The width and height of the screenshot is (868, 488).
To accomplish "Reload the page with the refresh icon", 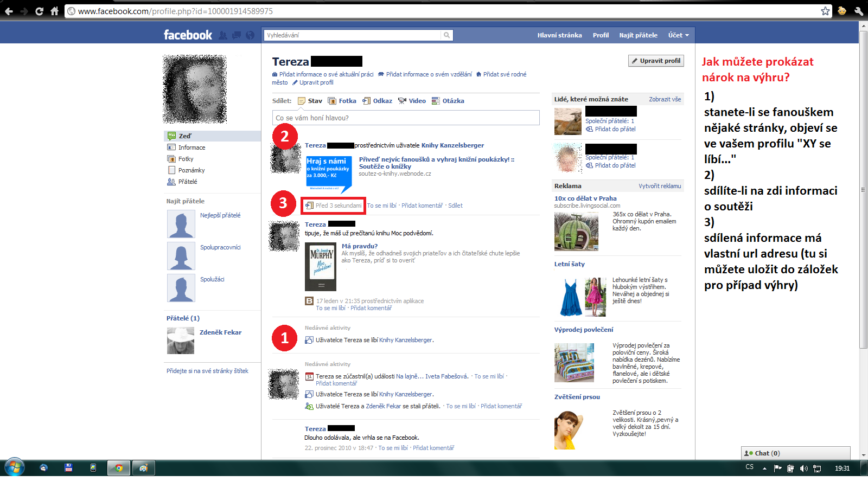I will point(39,11).
